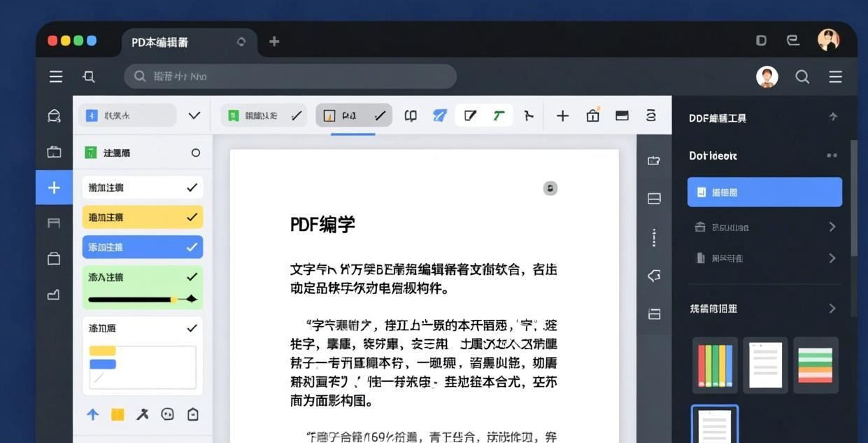868x443 pixels.
Task: Select the green document tab in the toolbar
Action: 264,115
